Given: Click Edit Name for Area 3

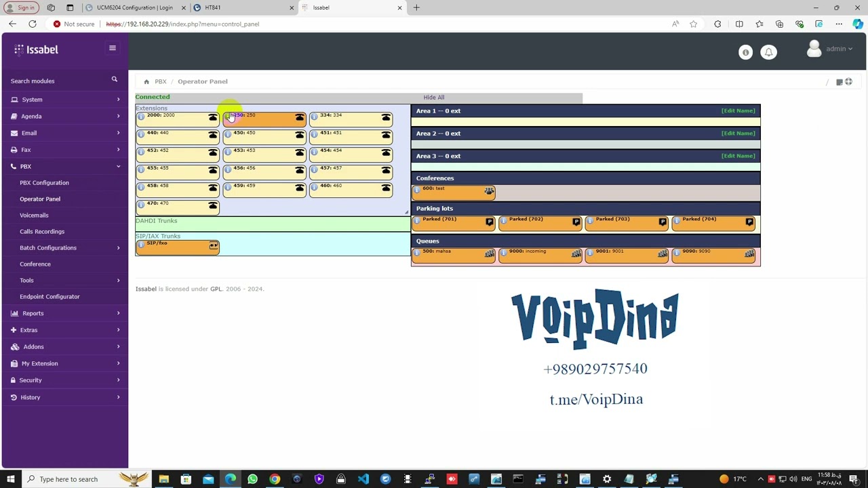Looking at the screenshot, I should point(738,156).
